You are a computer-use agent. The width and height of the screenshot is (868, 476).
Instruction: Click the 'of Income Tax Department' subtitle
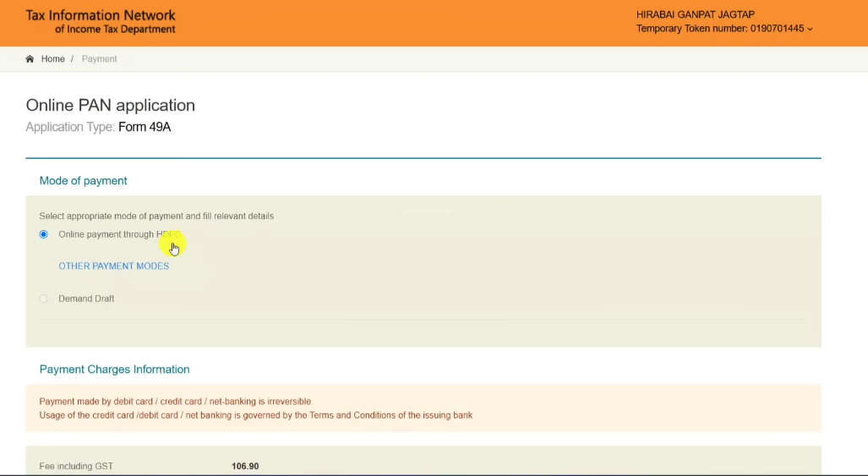[115, 30]
